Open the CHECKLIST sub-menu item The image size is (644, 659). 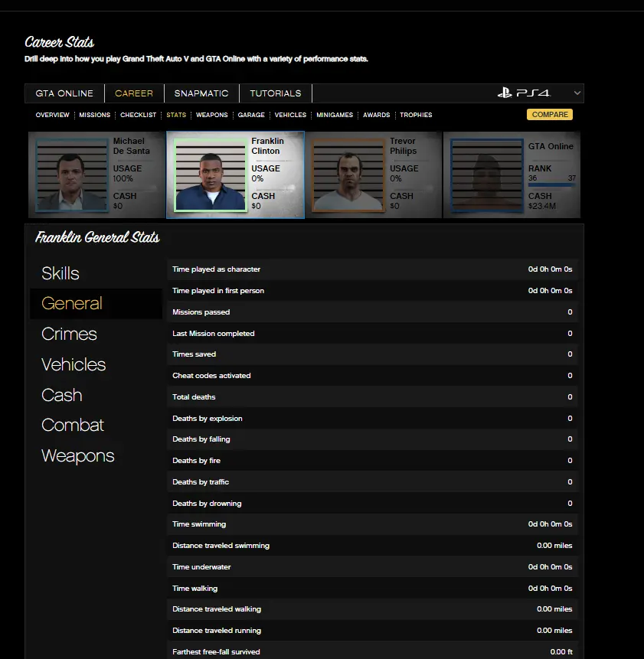tap(138, 115)
